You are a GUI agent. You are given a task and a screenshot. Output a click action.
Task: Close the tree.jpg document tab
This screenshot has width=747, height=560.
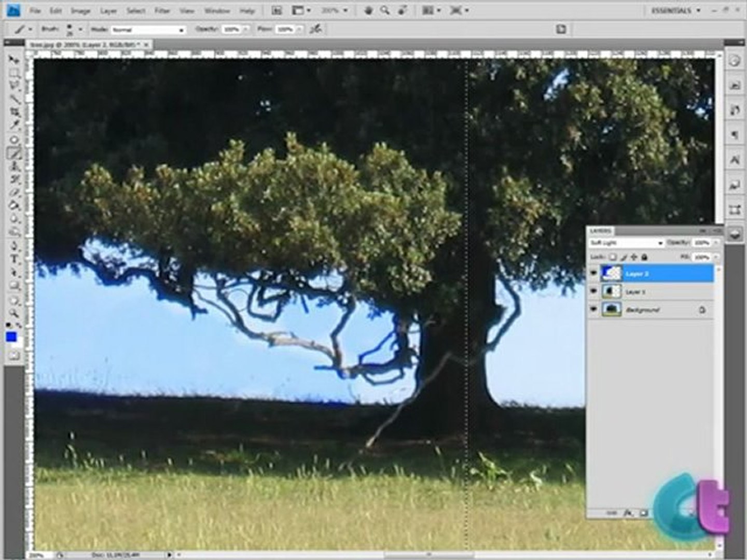[146, 45]
